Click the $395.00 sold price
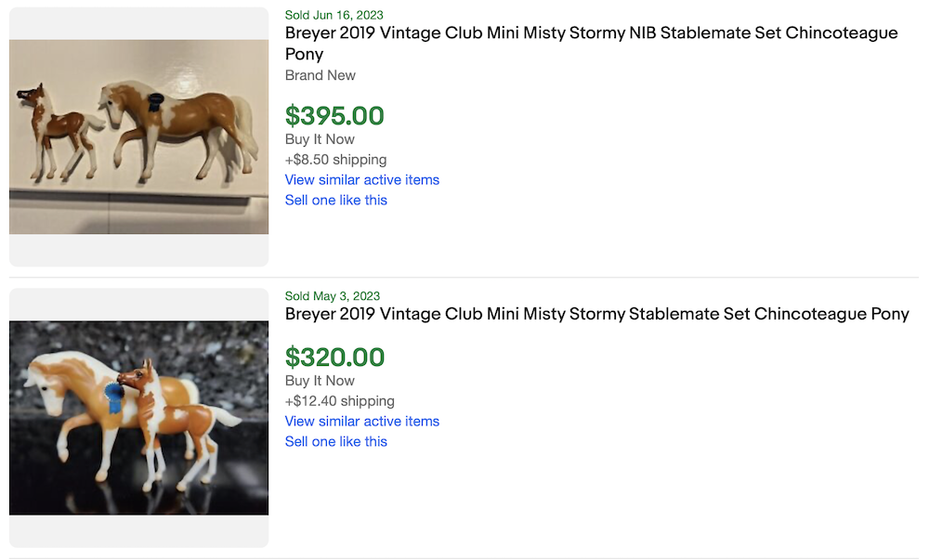Screen dimensions: 929x560 334,116
